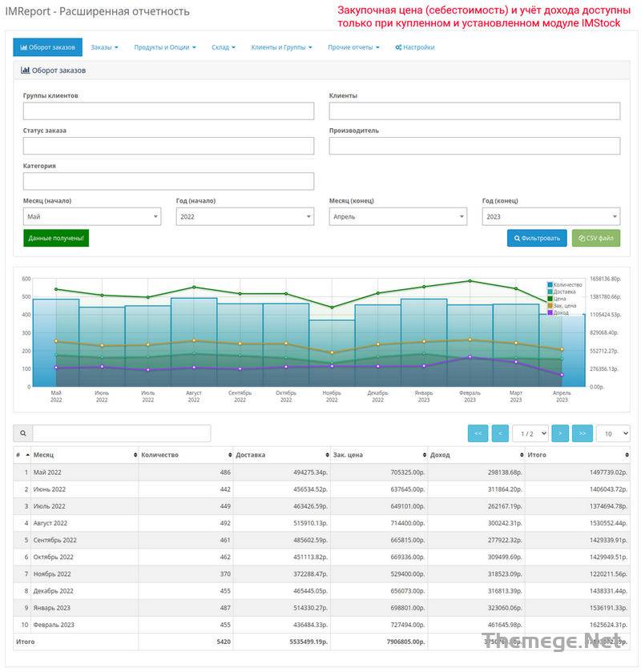Open Месяц (начало) dropdown
The width and height of the screenshot is (641, 672).
pos(92,216)
